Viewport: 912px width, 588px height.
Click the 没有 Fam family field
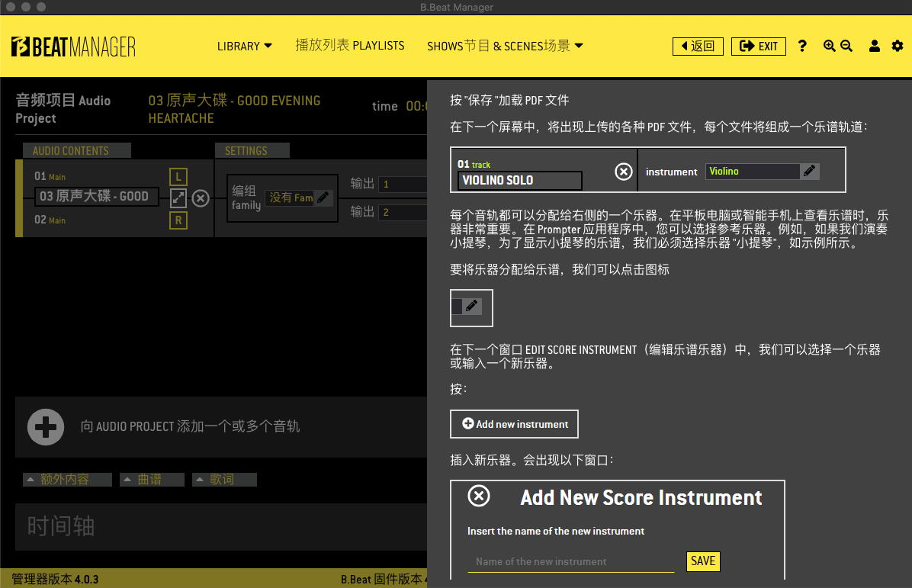pyautogui.click(x=291, y=198)
